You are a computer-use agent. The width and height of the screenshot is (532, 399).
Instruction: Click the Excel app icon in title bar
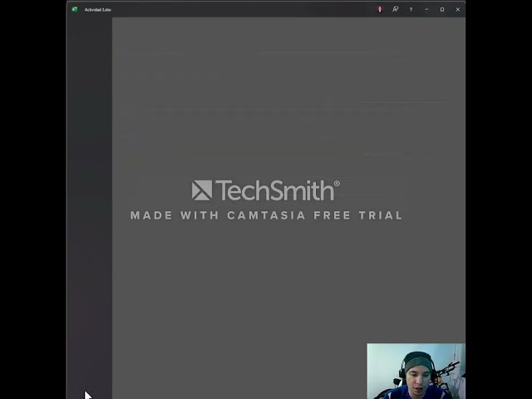pos(75,9)
